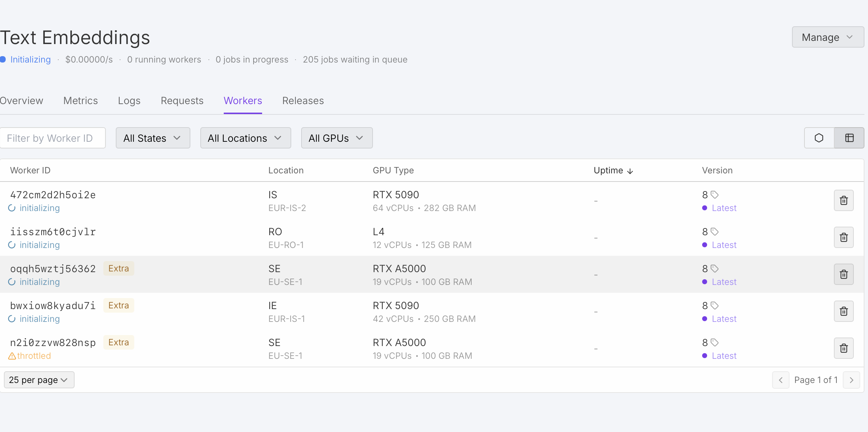Open the Manage menu button
The image size is (868, 432).
[x=828, y=37]
